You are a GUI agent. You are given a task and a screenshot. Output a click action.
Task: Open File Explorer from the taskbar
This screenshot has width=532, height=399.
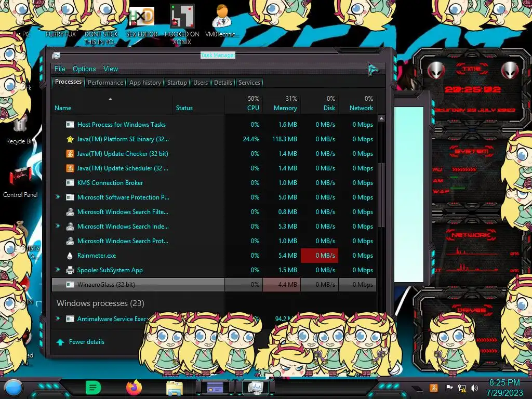tap(175, 388)
